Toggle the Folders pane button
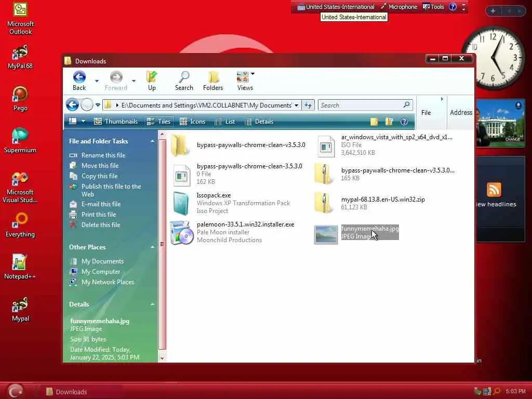Viewport: 532px width, 399px height. pyautogui.click(x=213, y=81)
